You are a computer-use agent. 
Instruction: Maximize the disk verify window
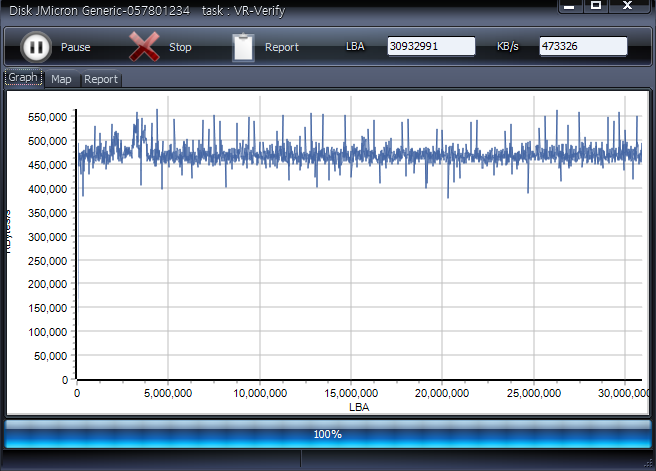click(596, 5)
